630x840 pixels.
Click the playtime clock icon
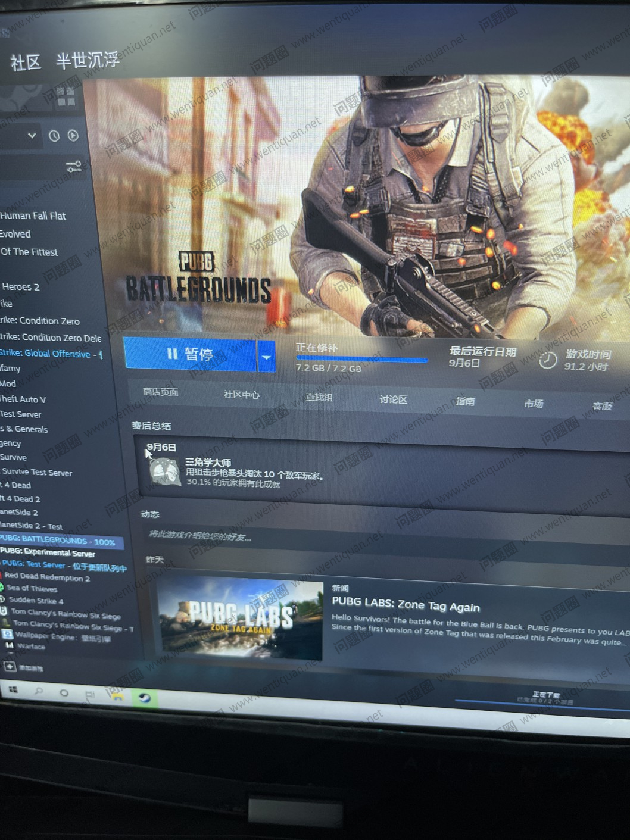coord(547,360)
